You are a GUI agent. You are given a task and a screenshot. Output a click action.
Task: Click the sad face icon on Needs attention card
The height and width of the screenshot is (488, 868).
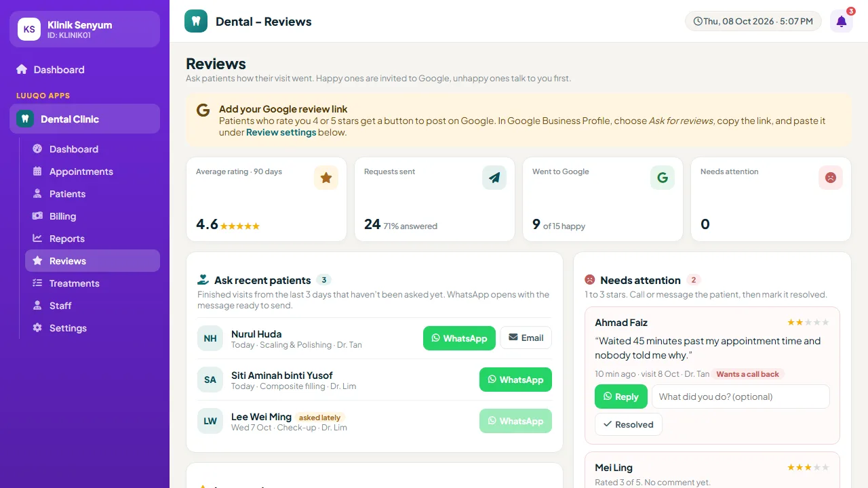831,178
